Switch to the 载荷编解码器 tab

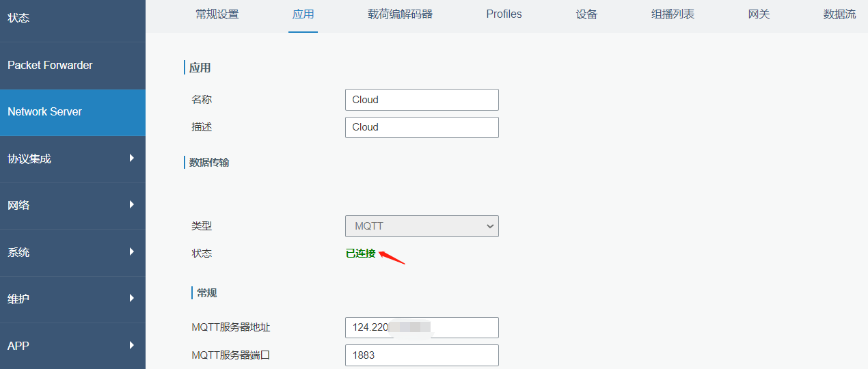pyautogui.click(x=400, y=14)
